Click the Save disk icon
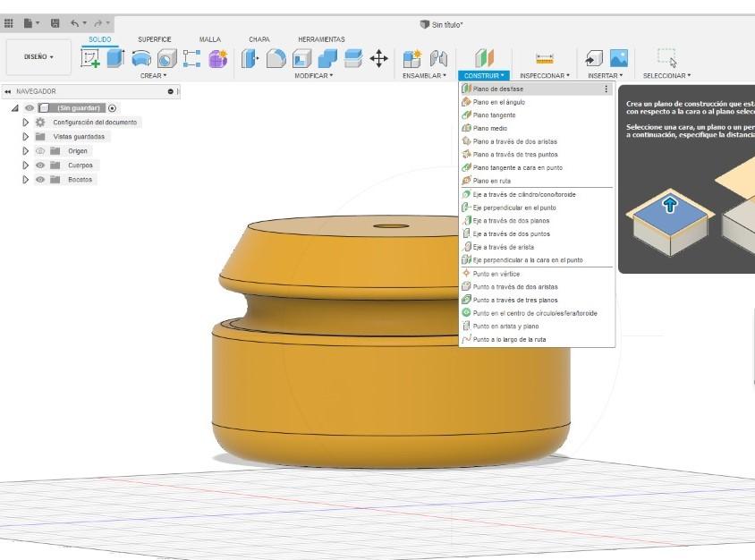The image size is (755, 560). click(55, 23)
